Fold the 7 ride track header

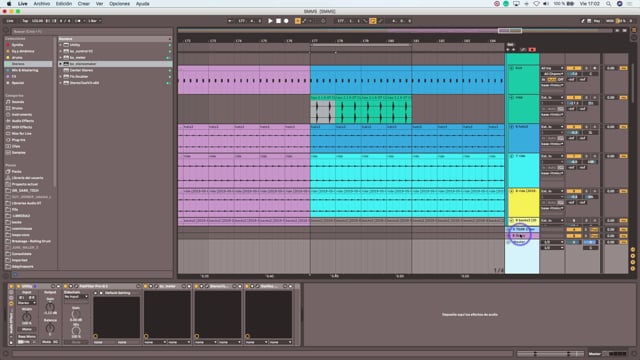click(x=511, y=156)
